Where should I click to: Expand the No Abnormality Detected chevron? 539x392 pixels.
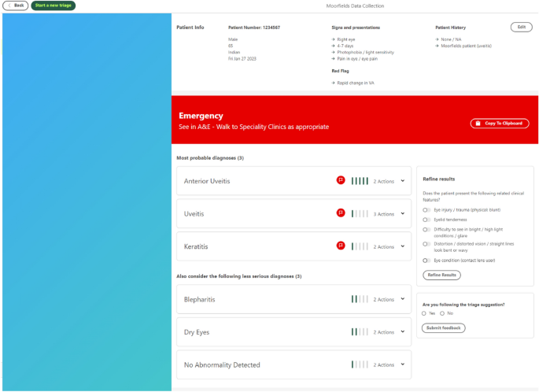pyautogui.click(x=402, y=364)
